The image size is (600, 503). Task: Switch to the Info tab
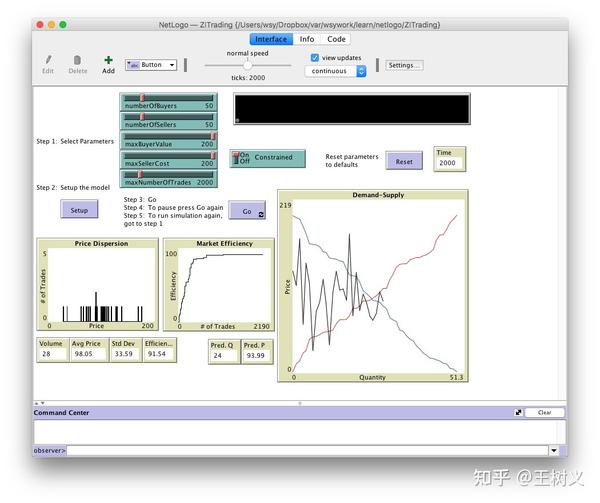pos(307,39)
